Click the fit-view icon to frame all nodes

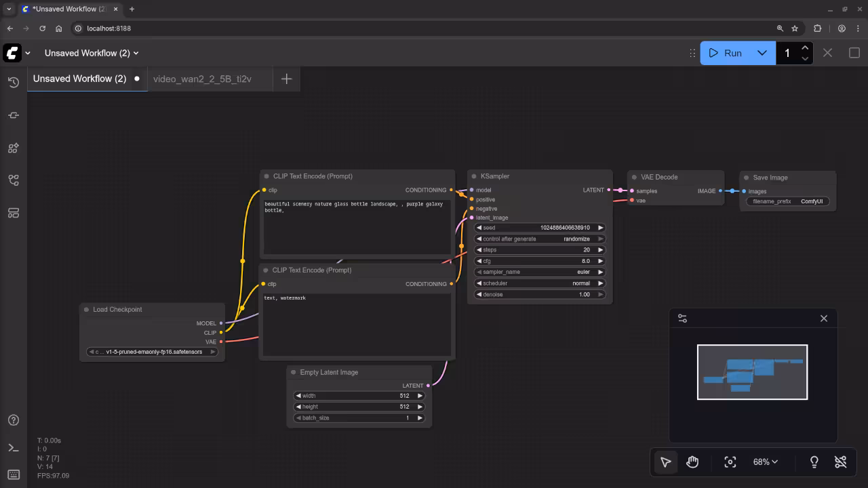pos(730,462)
